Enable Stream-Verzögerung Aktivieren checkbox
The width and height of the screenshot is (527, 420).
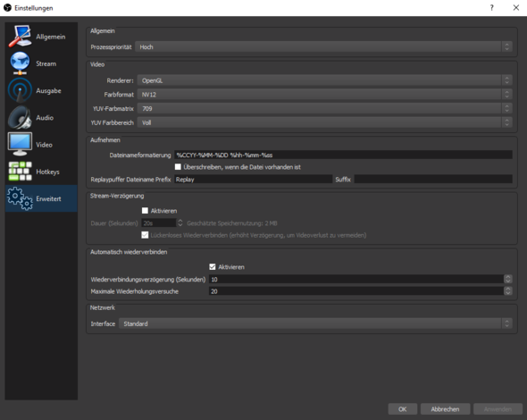[x=145, y=211]
